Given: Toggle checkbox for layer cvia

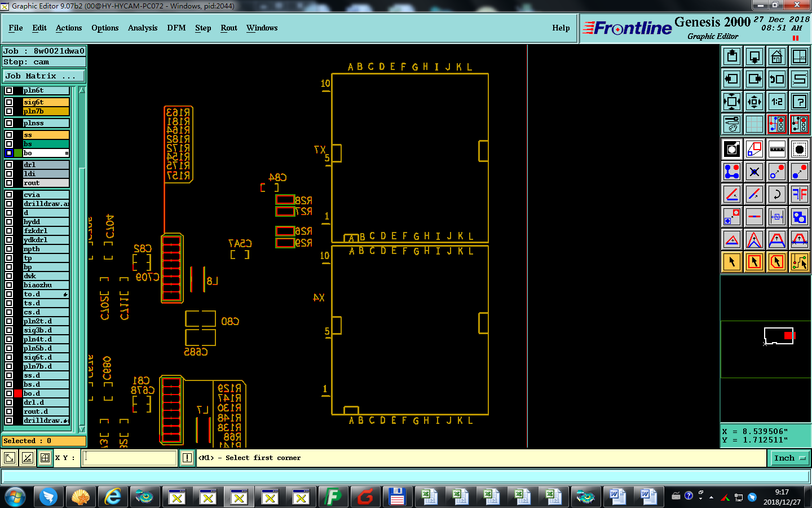Looking at the screenshot, I should point(9,195).
